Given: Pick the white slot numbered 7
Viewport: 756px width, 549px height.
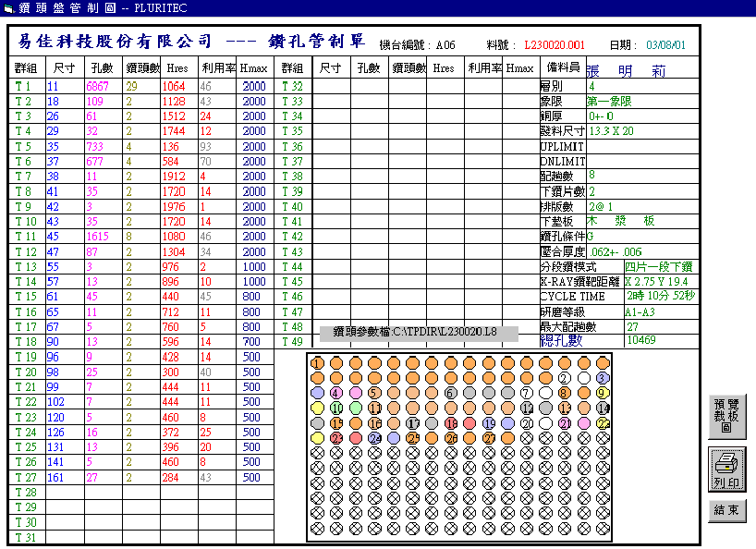Looking at the screenshot, I should point(527,393).
